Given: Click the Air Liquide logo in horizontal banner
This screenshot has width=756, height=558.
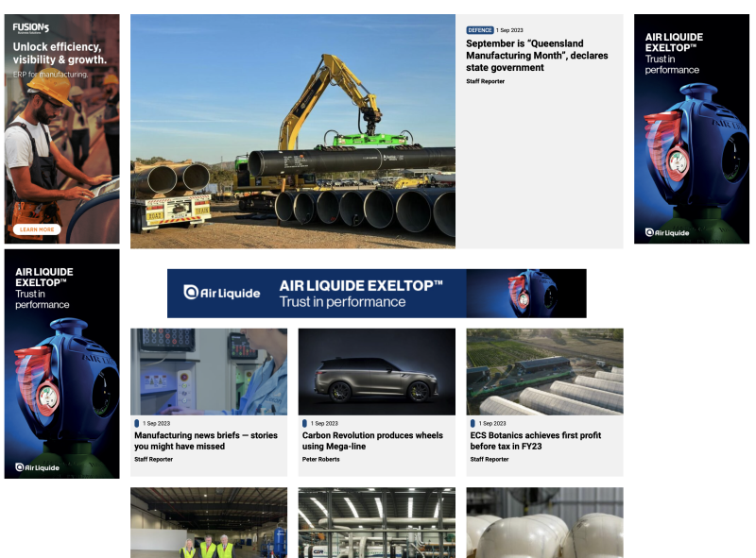Looking at the screenshot, I should [222, 293].
